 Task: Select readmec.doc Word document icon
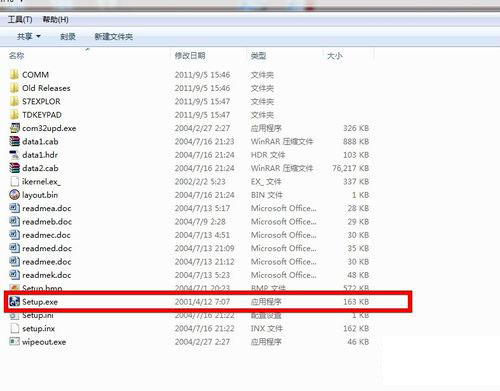click(15, 235)
